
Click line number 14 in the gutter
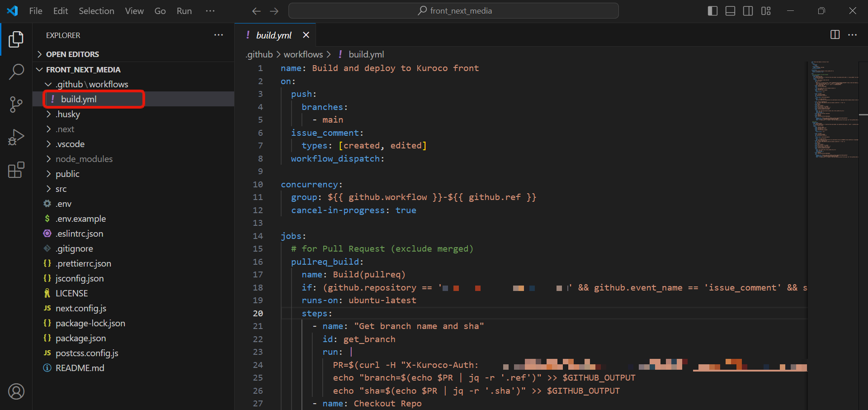(x=258, y=236)
